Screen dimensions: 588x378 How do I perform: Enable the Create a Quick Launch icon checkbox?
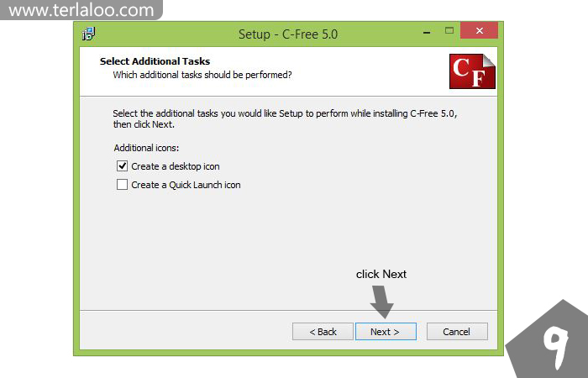coord(123,185)
